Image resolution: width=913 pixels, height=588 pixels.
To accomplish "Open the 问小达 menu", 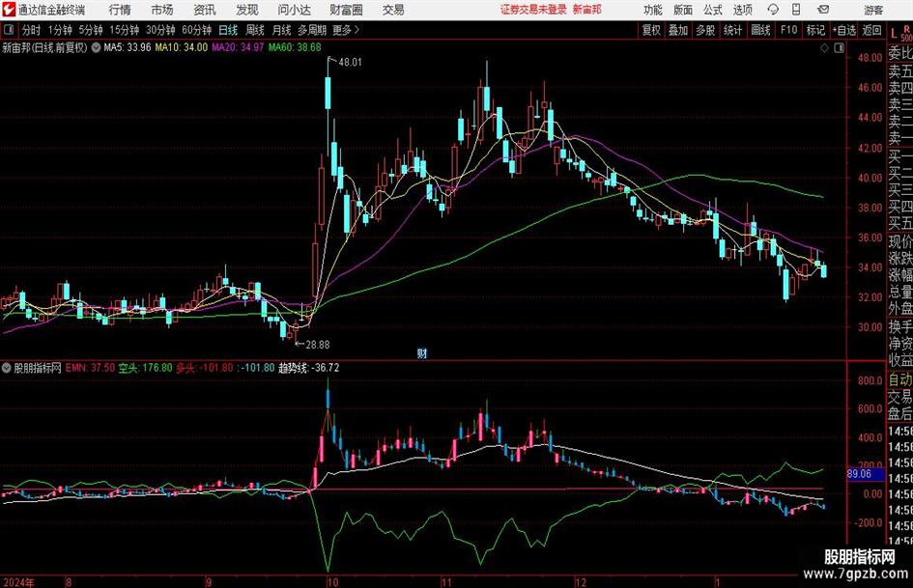I will tap(294, 10).
